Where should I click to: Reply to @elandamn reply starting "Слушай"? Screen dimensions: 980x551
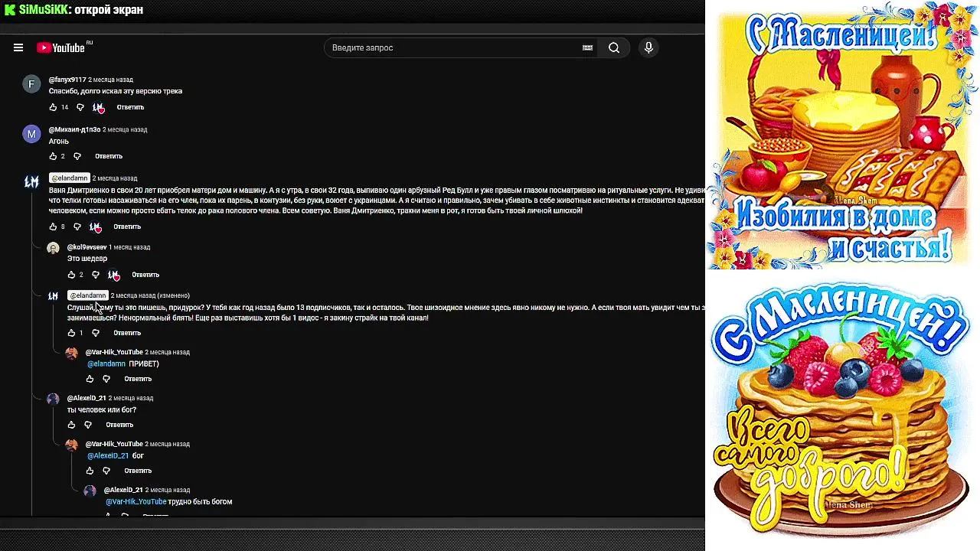tap(127, 333)
